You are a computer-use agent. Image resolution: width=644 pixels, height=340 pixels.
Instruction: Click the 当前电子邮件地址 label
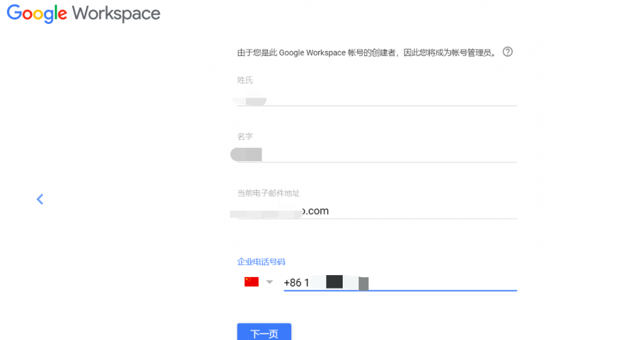point(268,193)
